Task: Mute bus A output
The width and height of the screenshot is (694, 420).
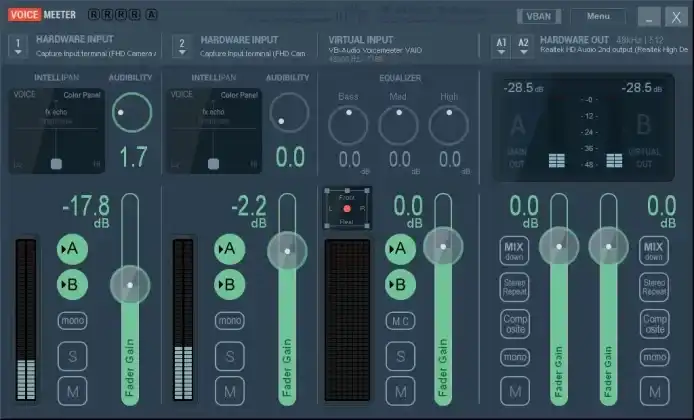Action: [x=514, y=391]
